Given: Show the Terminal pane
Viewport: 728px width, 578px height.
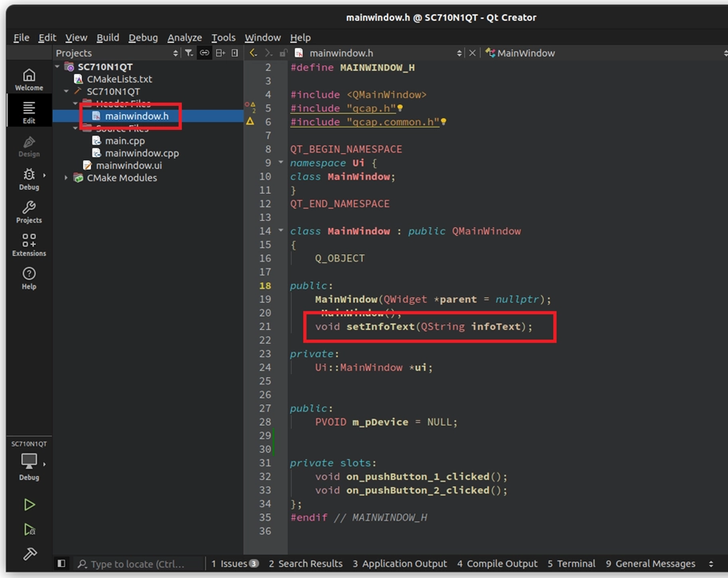Looking at the screenshot, I should point(571,564).
